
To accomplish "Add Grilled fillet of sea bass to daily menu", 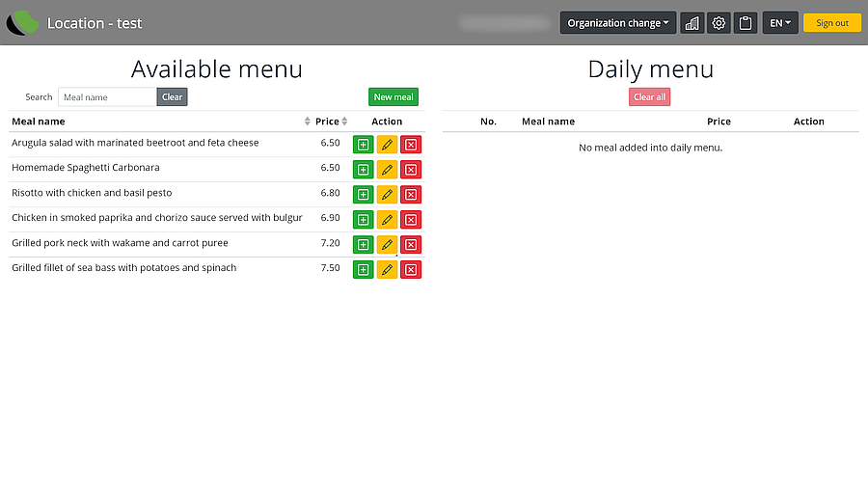I will (364, 269).
